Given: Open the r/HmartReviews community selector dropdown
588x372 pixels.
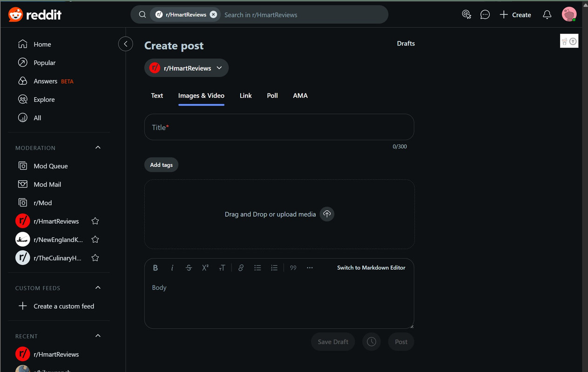Looking at the screenshot, I should point(186,68).
